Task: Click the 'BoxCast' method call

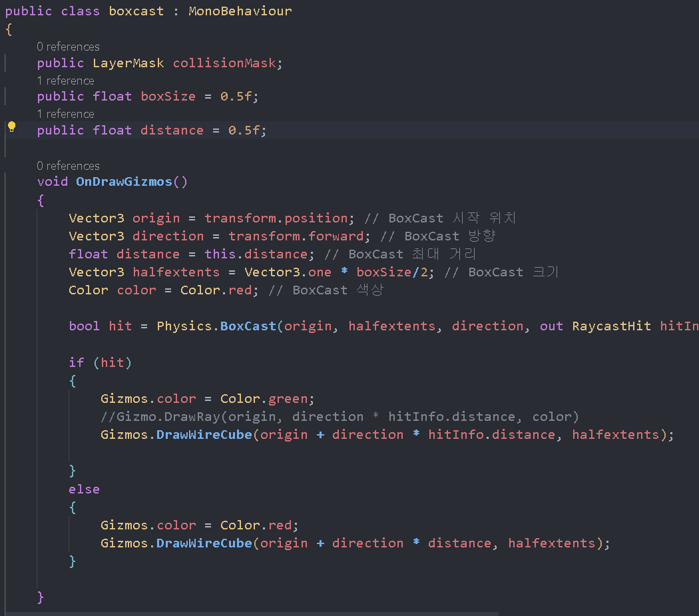Action: 248,326
